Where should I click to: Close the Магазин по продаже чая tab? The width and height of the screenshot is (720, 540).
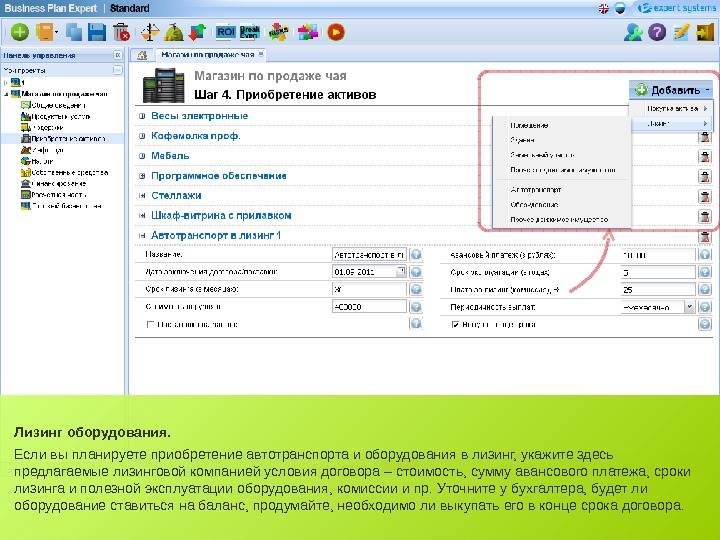(260, 54)
